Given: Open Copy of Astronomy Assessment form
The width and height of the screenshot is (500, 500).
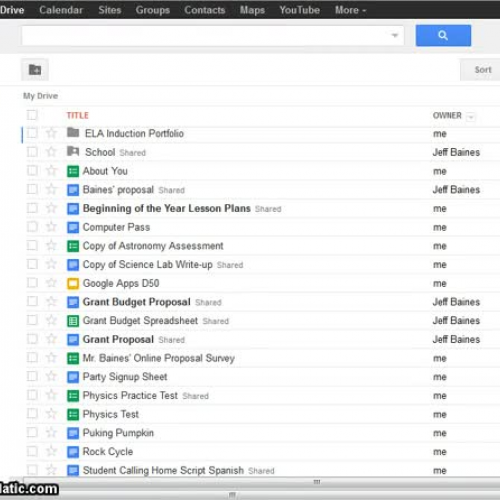Looking at the screenshot, I should [153, 246].
